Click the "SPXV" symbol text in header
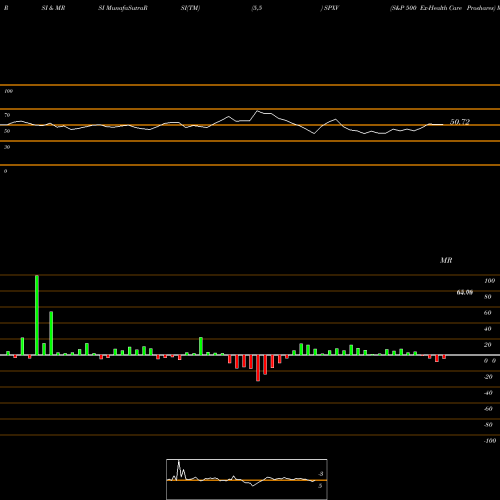This screenshot has height=500, width=500. tap(332, 8)
